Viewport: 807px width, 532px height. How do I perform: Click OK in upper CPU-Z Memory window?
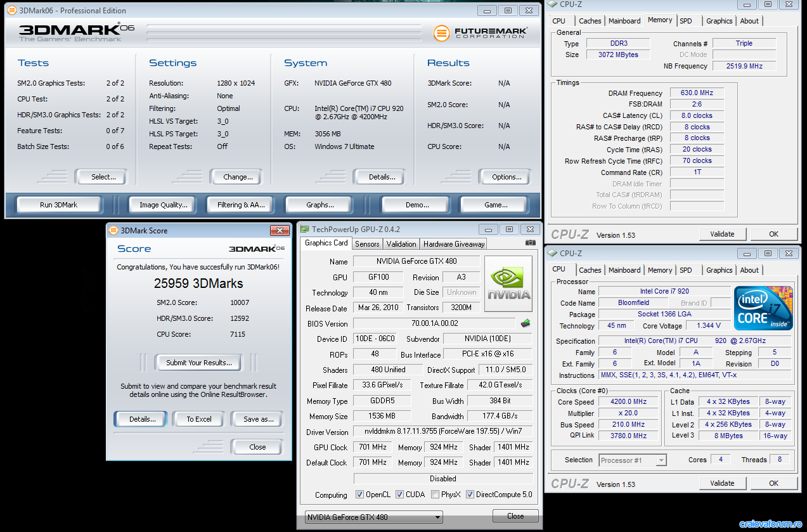[x=773, y=234]
